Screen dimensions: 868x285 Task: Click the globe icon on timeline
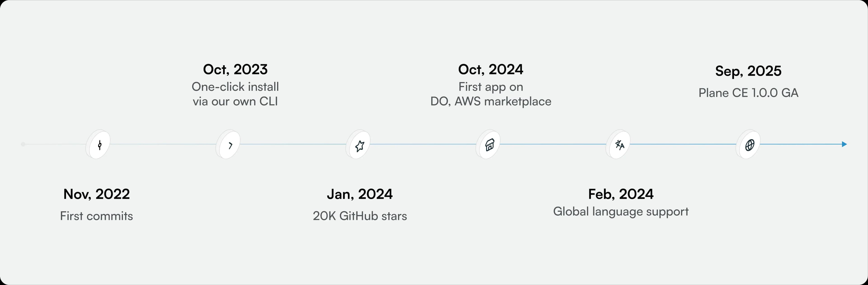coord(749,145)
